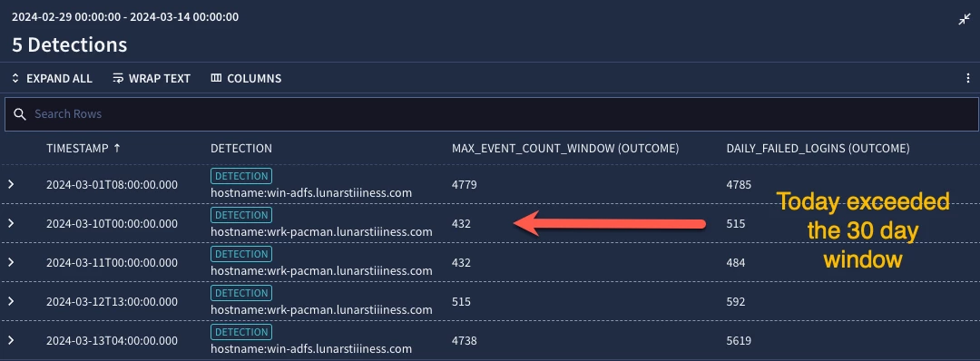Select timestamp 2024-03-10T00:00:00.000
The height and width of the screenshot is (361, 980).
pos(112,224)
